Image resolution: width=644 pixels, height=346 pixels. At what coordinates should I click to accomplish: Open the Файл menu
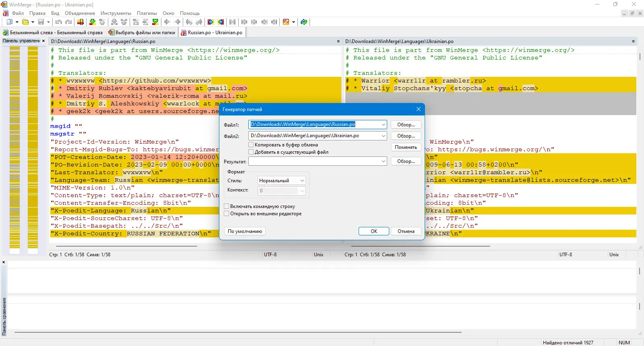18,13
